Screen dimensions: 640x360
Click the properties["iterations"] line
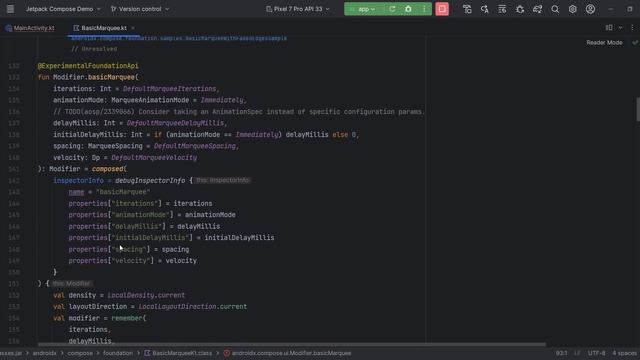click(x=140, y=203)
